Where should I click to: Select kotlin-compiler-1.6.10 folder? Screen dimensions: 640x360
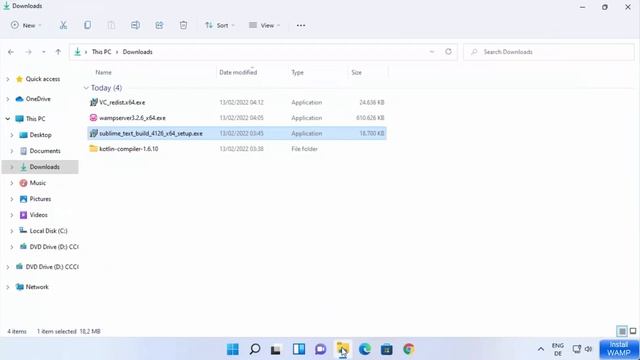(237, 149)
